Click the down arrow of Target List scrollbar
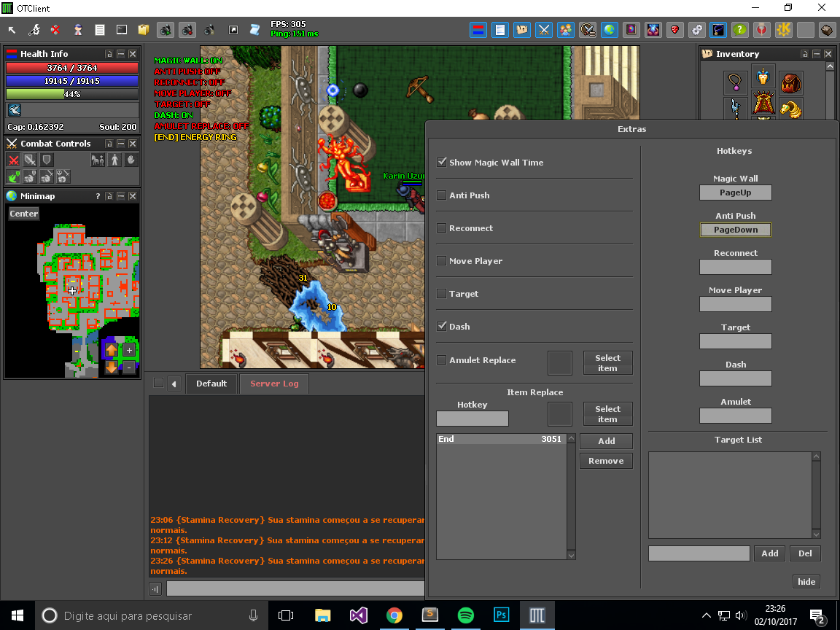Viewport: 840px width, 630px height. tap(817, 534)
